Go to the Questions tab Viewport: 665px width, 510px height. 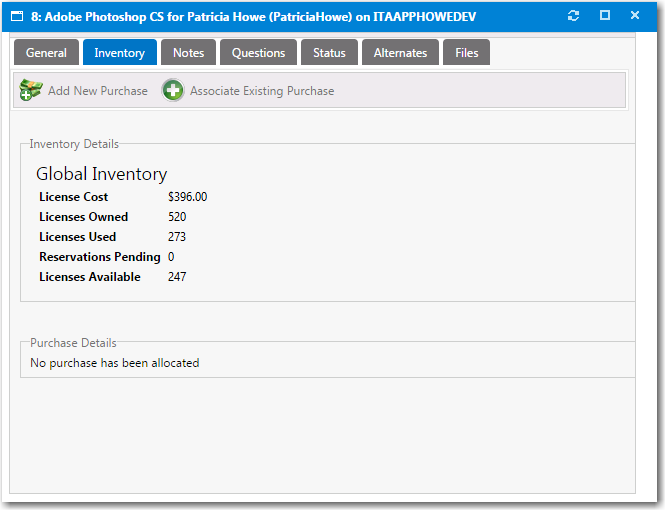(258, 53)
